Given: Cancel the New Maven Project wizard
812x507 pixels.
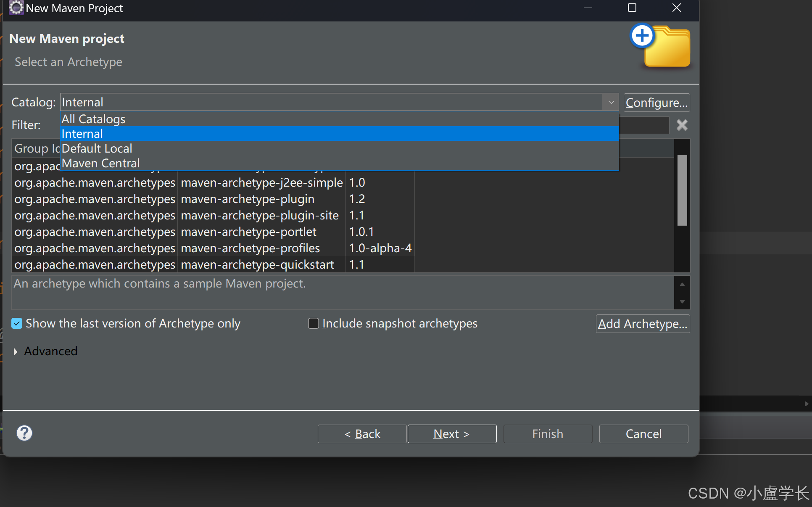Looking at the screenshot, I should pyautogui.click(x=643, y=433).
